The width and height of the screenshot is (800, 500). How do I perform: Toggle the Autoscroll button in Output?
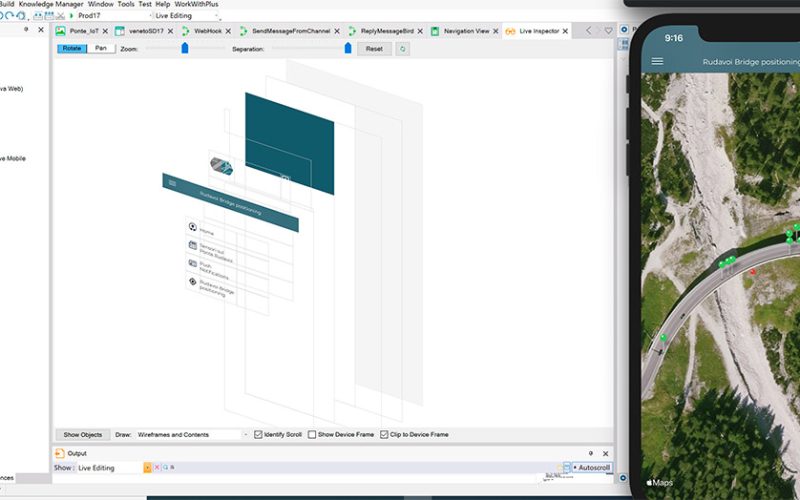pos(592,467)
